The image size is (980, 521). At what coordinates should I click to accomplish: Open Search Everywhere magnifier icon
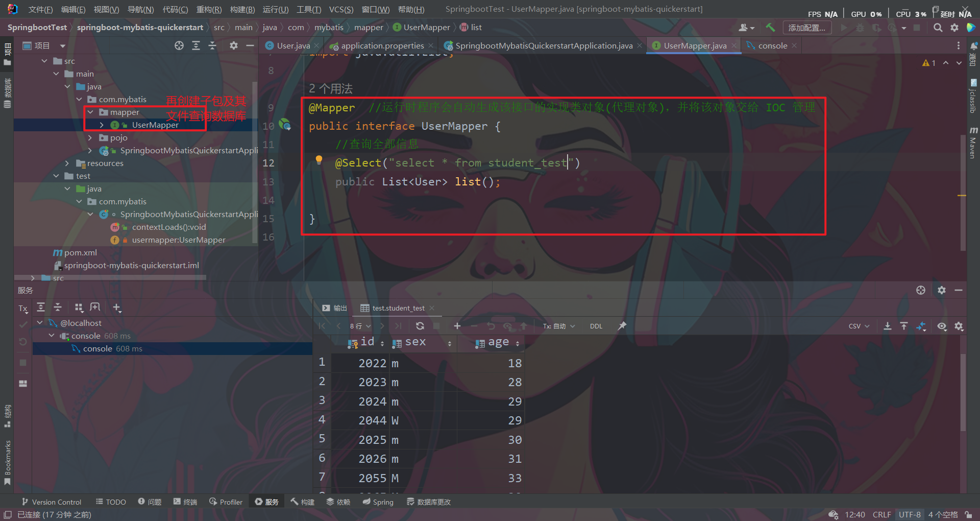pyautogui.click(x=938, y=28)
